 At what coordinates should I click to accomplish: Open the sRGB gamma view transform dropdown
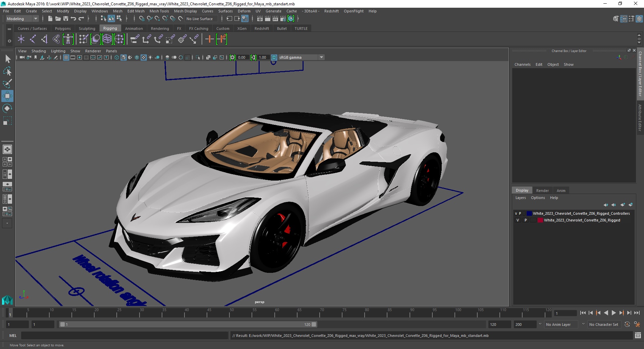(x=301, y=57)
